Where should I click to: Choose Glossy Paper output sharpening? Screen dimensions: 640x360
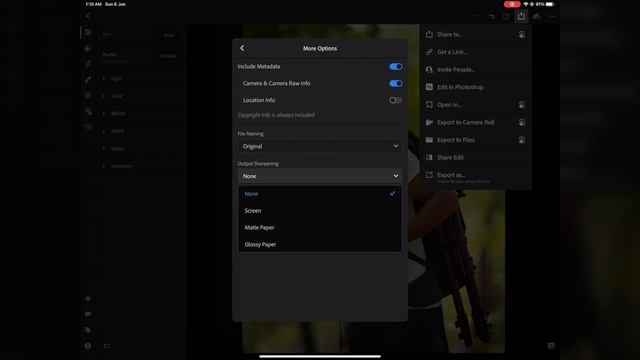tap(320, 244)
